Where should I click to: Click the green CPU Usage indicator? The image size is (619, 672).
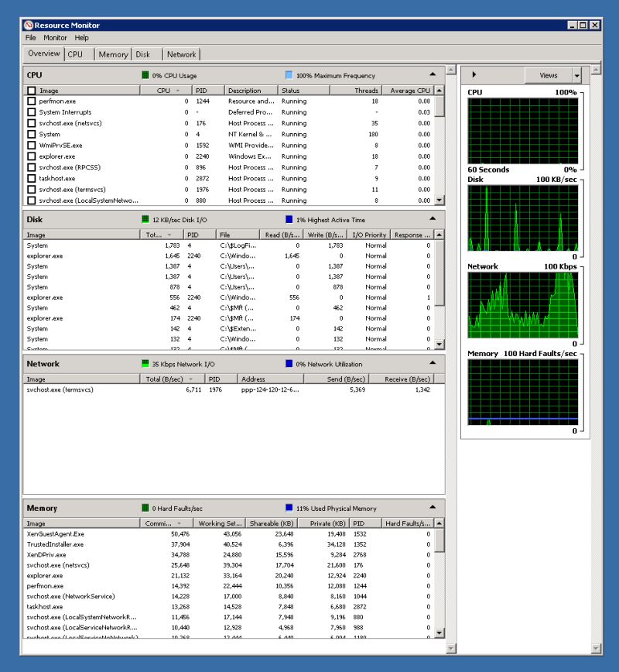(145, 74)
